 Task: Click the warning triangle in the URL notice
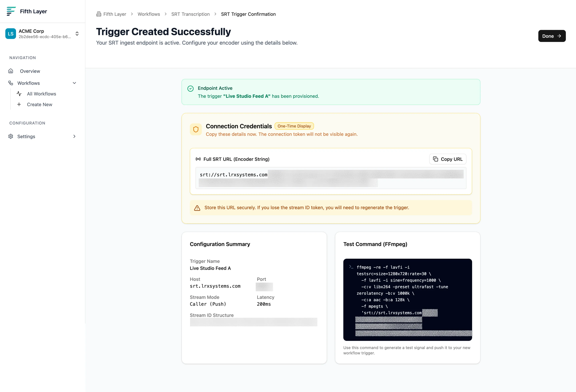pos(197,208)
